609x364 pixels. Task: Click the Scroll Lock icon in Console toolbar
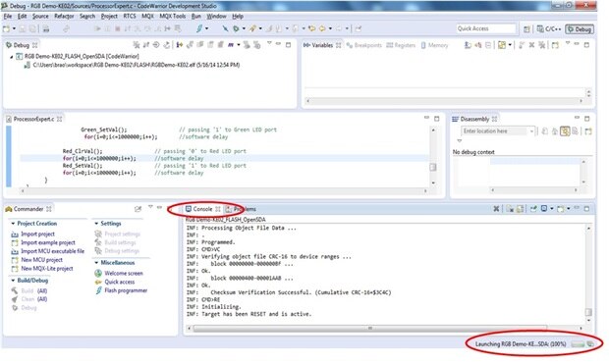(521, 209)
